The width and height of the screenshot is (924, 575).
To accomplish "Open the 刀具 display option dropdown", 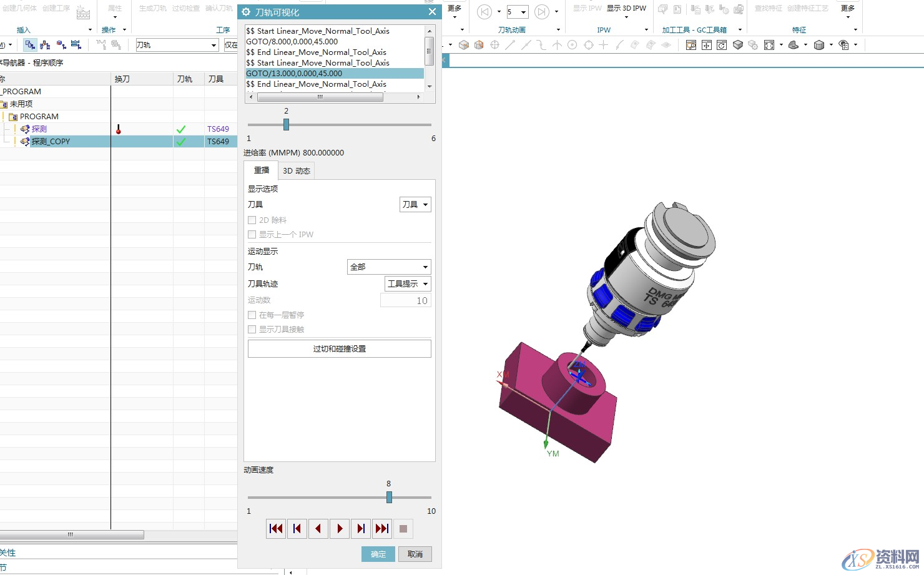I will coord(415,205).
